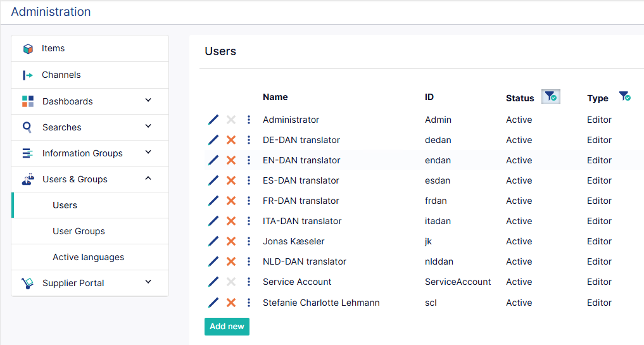Open kebab menu for Service Account
The height and width of the screenshot is (345, 644).
[x=248, y=282]
